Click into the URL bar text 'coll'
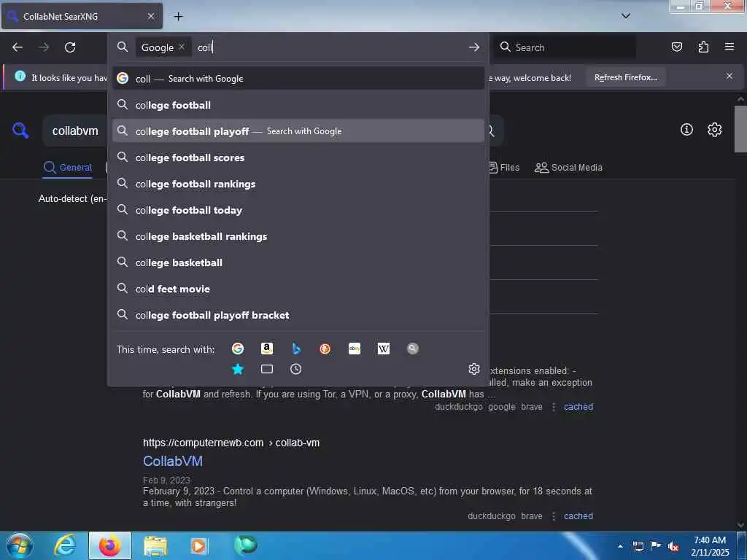Viewport: 747px width, 560px height. click(205, 47)
